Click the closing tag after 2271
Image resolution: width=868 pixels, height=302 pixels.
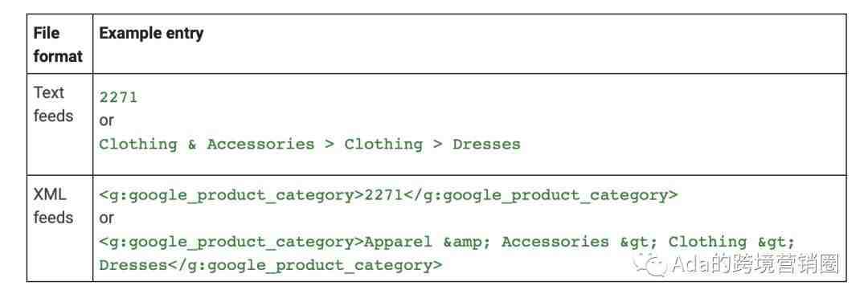[x=540, y=195]
